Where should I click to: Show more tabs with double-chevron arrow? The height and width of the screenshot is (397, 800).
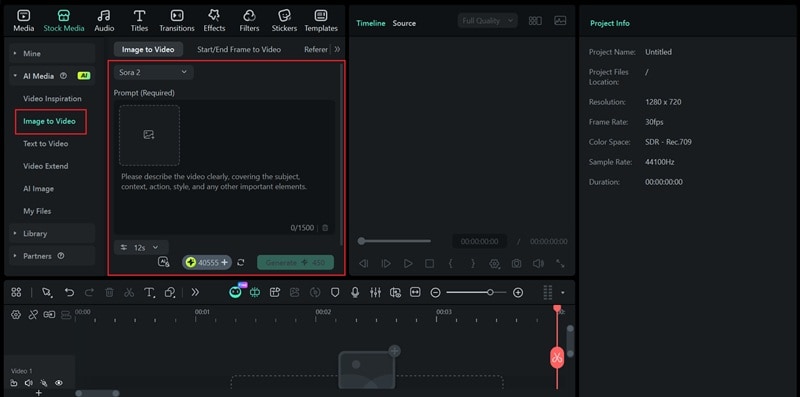[337, 49]
